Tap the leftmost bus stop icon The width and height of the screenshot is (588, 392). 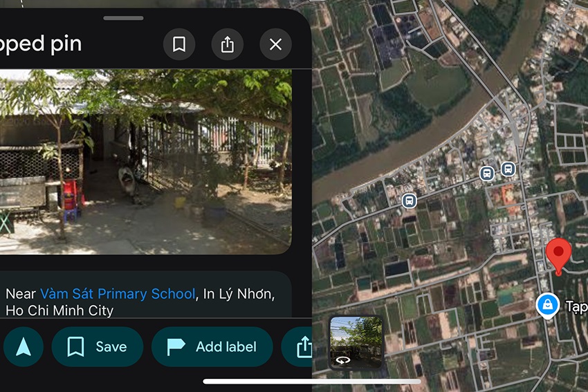tap(409, 200)
